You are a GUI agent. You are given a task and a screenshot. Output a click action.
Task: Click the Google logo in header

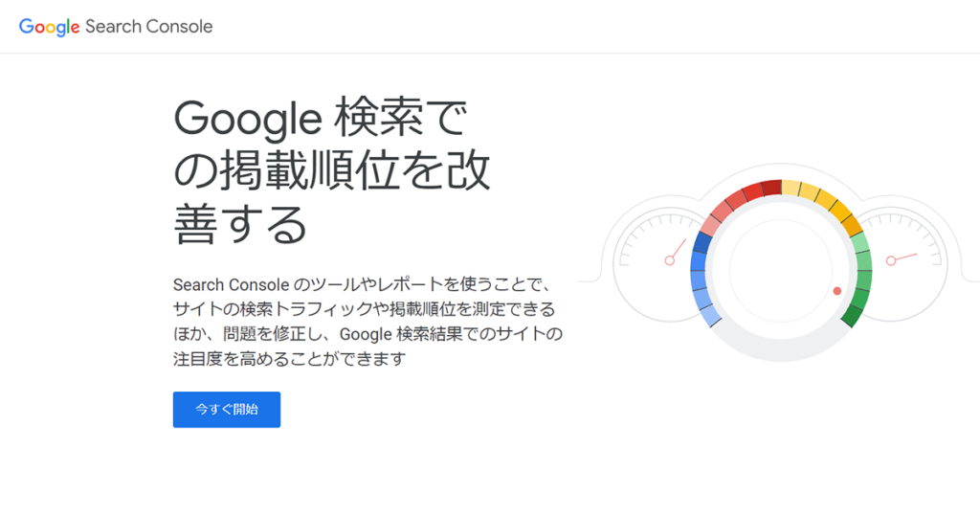coord(49,27)
